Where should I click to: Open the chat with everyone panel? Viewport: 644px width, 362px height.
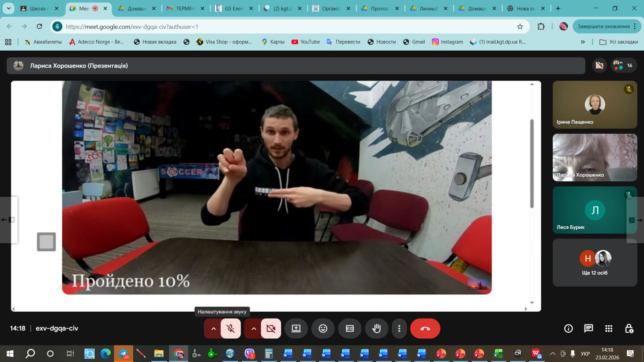(588, 329)
